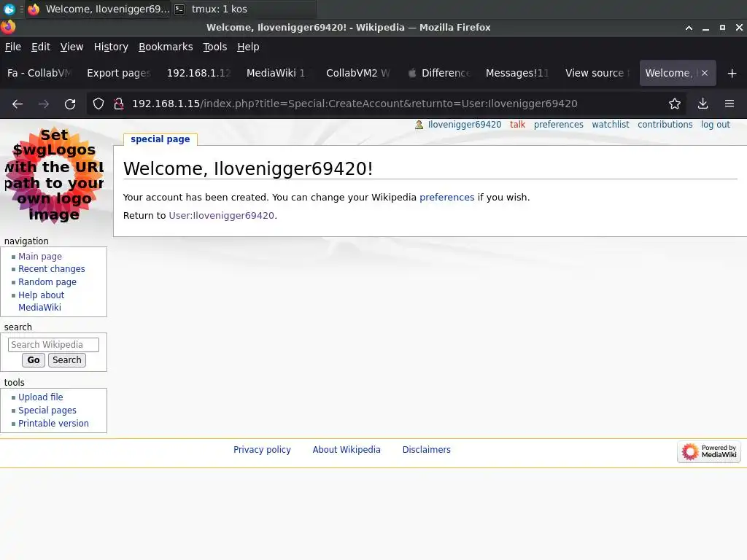Open the Privacy policy footer link
Screen dimensions: 747x560
(x=262, y=449)
